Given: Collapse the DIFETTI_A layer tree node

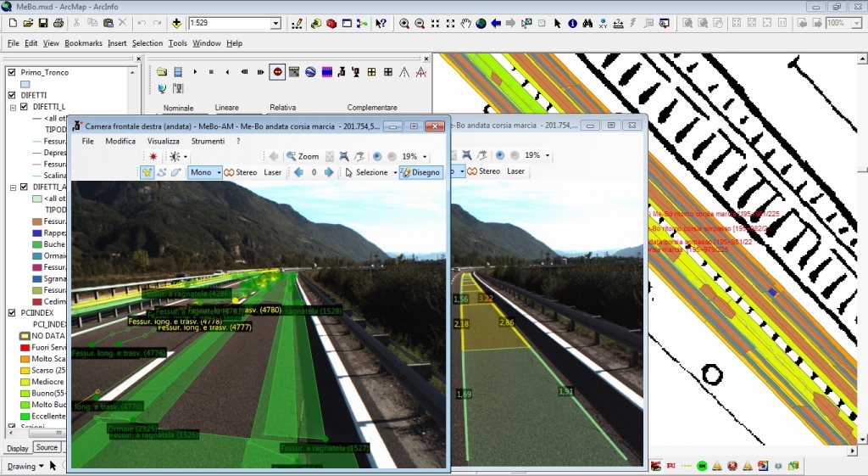Looking at the screenshot, I should (x=13, y=188).
